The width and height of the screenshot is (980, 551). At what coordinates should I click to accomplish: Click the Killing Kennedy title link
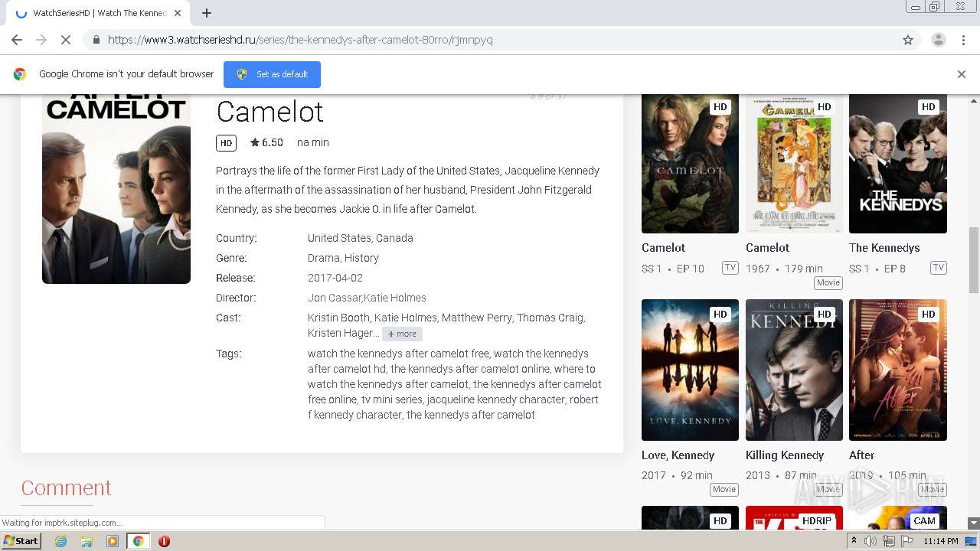(785, 455)
